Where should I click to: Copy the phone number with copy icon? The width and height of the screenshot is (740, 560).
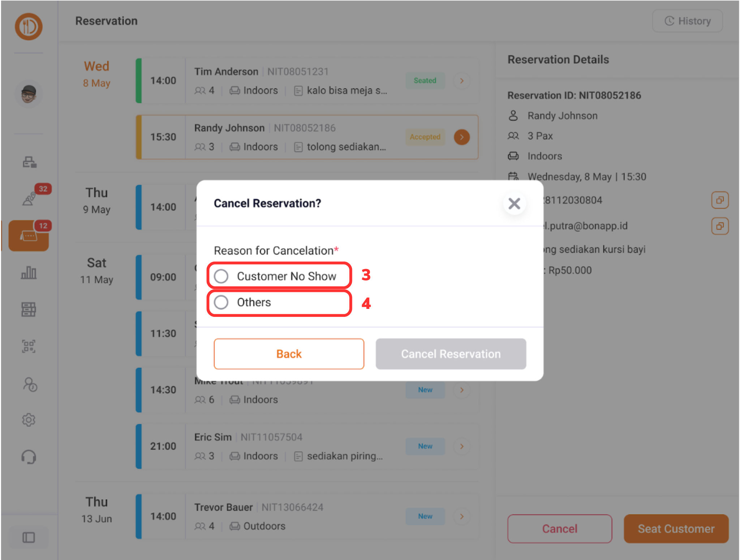[720, 200]
